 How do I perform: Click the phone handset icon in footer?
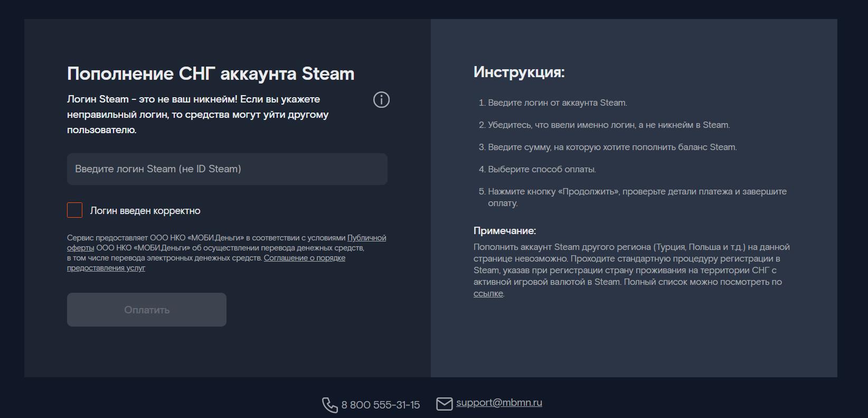point(330,405)
